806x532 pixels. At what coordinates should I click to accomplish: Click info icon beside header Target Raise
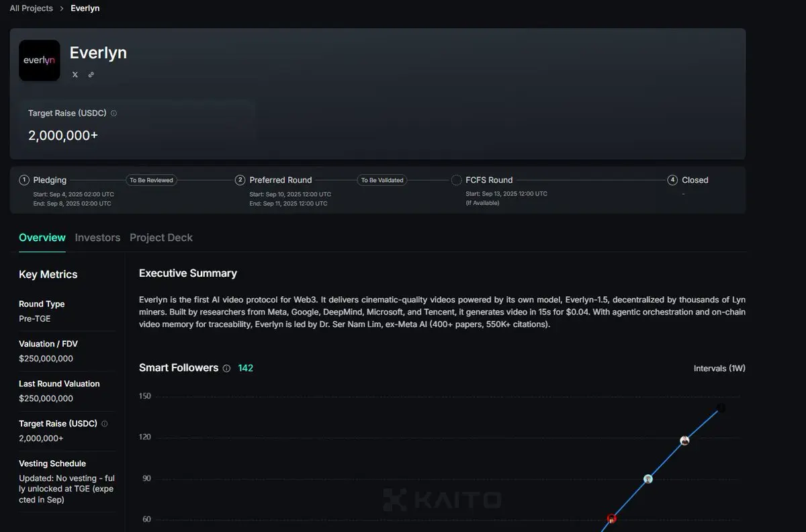pos(114,114)
